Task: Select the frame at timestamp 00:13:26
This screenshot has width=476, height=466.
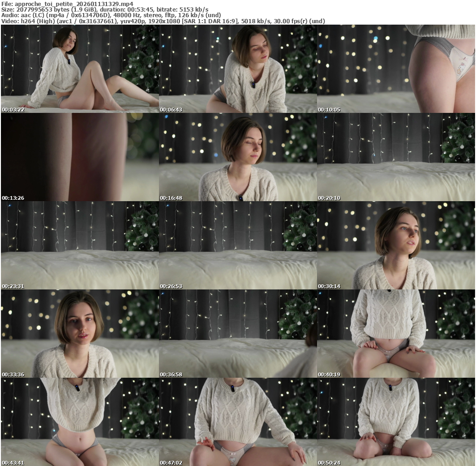Action: point(80,157)
